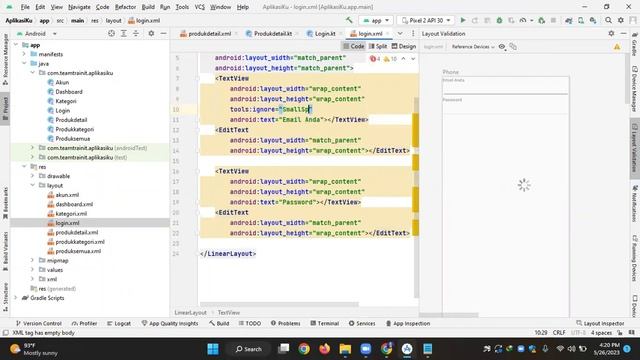
Task: Collapse the java folder in project tree
Action: (x=24, y=64)
